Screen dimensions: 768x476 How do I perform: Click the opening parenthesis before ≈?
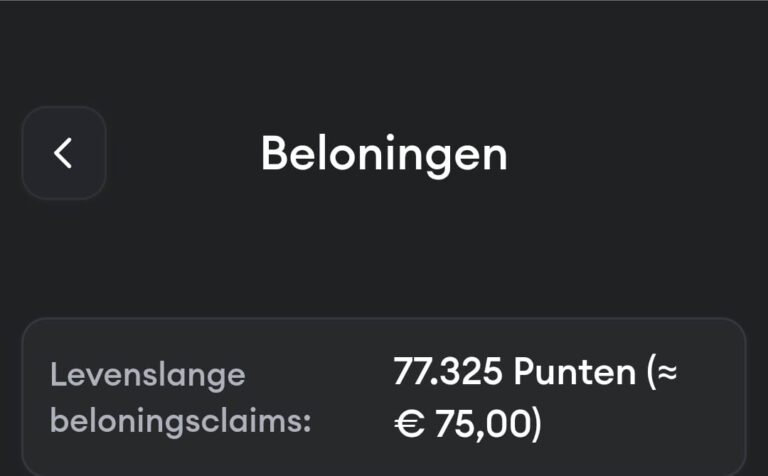coord(652,374)
